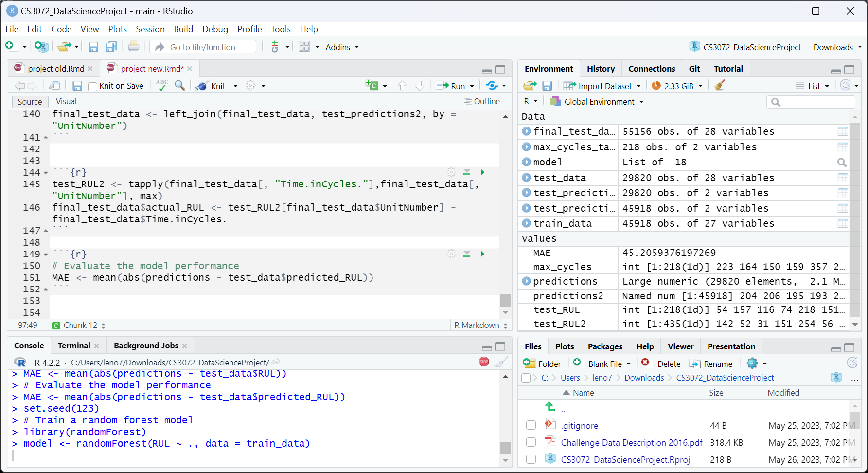Run all chunks above chunk 149
868x473 pixels.
[467, 254]
